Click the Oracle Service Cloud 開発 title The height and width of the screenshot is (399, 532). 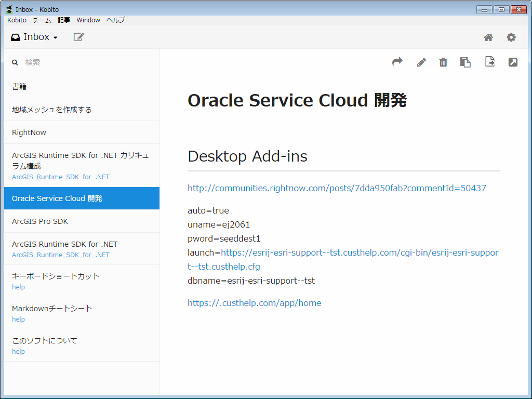point(297,100)
